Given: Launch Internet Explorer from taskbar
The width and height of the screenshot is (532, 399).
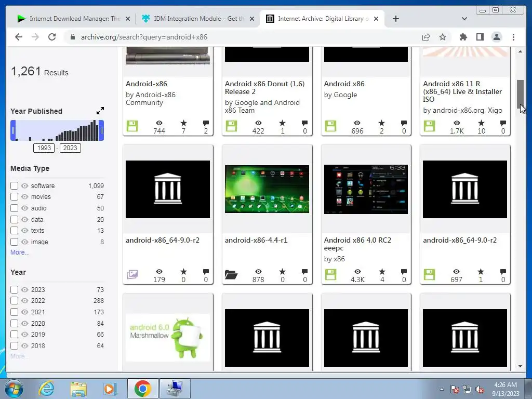Looking at the screenshot, I should click(x=46, y=389).
